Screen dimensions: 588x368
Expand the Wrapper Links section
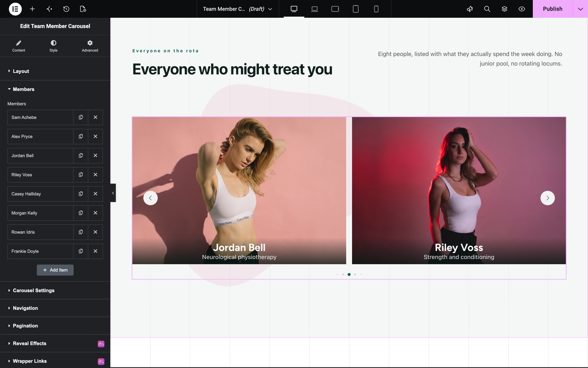55,361
